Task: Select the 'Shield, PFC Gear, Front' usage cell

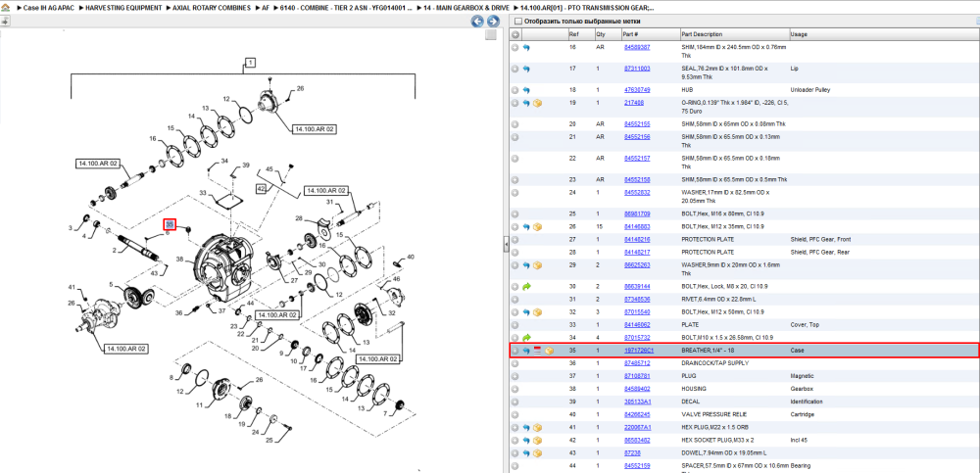Action: click(x=820, y=239)
